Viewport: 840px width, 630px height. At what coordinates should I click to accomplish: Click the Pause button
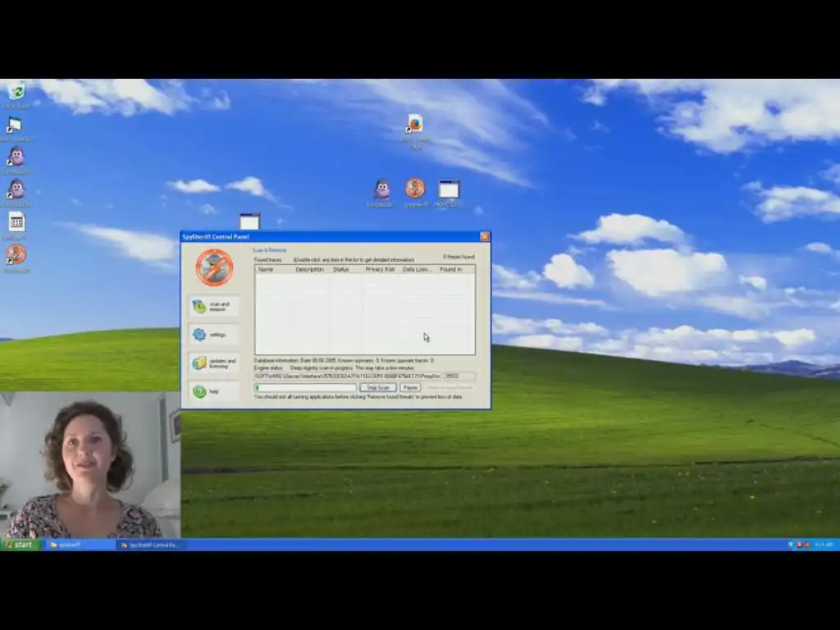[x=410, y=387]
